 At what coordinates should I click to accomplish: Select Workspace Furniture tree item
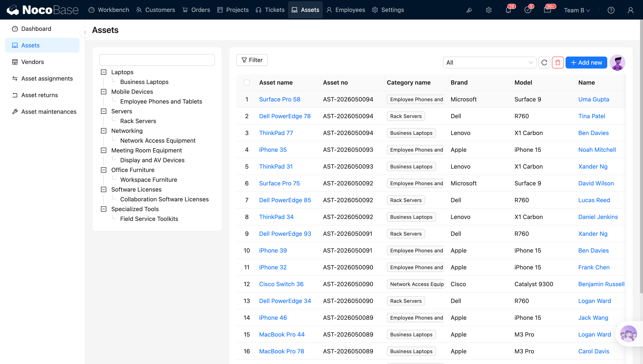[149, 179]
